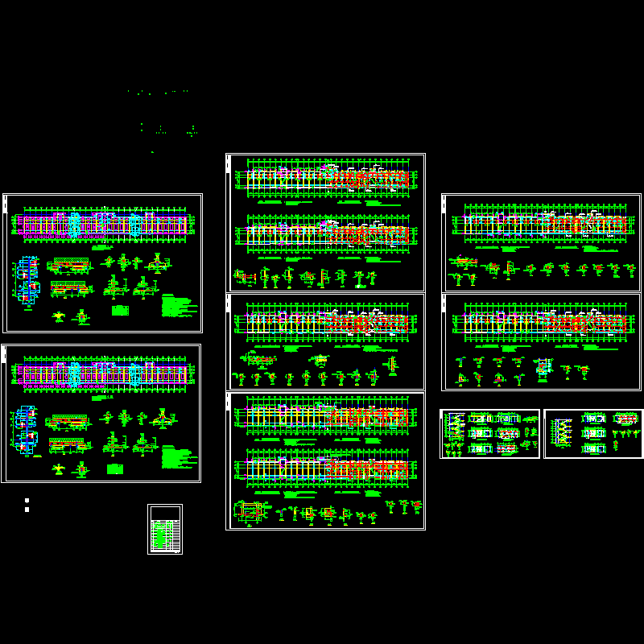644x644 pixels.
Task: Open the left small stair detail sheet
Action: (489, 434)
